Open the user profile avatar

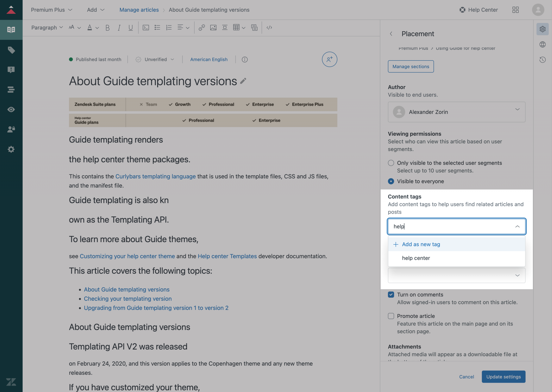538,10
